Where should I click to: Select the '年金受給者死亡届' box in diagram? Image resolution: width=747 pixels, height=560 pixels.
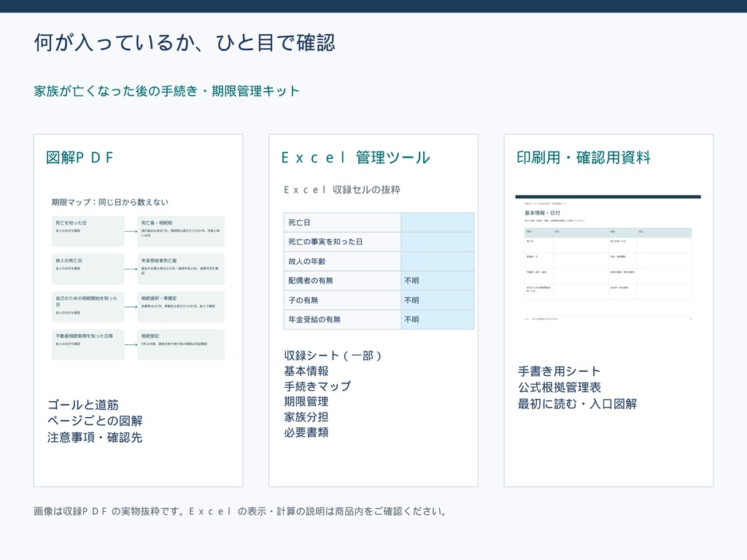(x=181, y=269)
